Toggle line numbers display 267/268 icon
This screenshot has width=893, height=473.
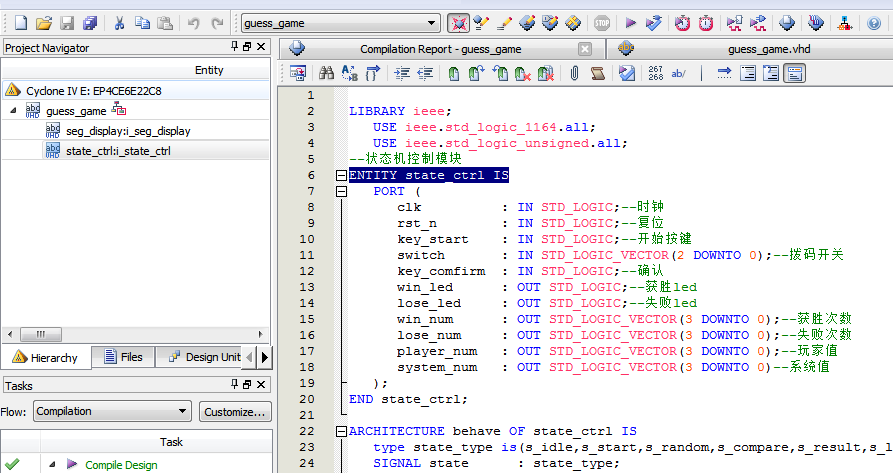click(x=656, y=73)
